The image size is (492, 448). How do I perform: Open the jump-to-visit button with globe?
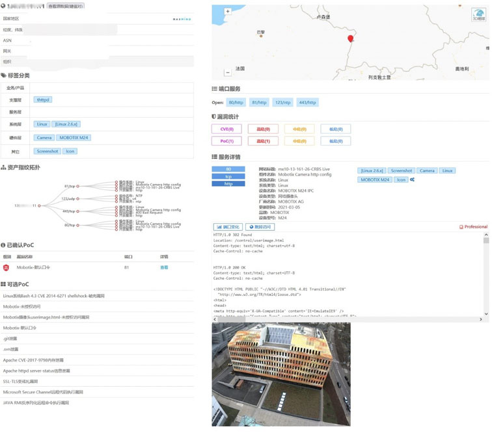point(260,227)
